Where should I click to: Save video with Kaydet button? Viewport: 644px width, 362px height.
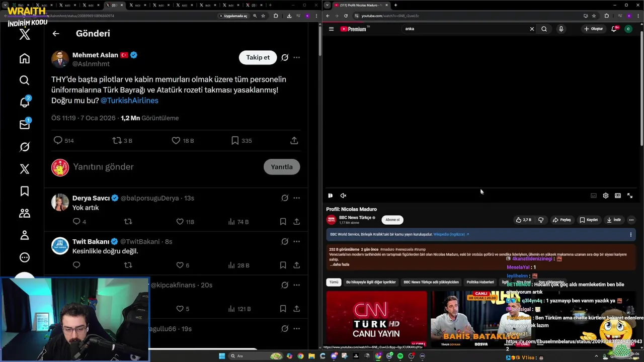589,220
